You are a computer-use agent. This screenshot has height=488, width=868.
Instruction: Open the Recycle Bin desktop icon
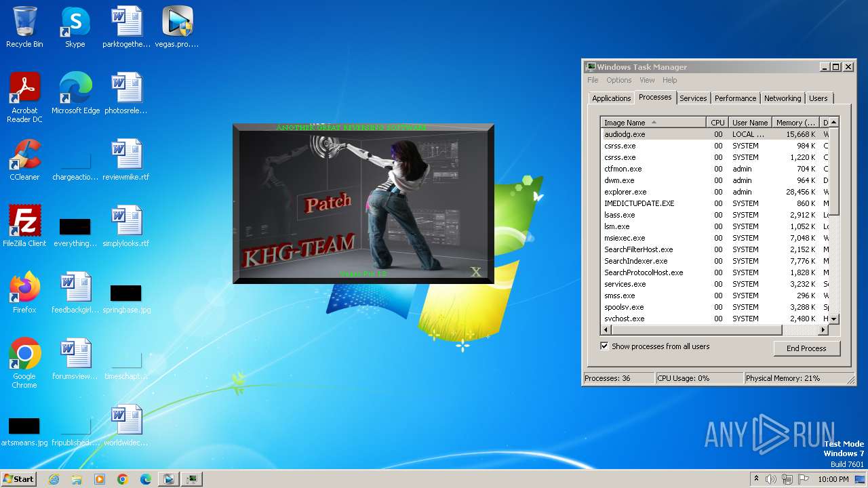[x=24, y=27]
